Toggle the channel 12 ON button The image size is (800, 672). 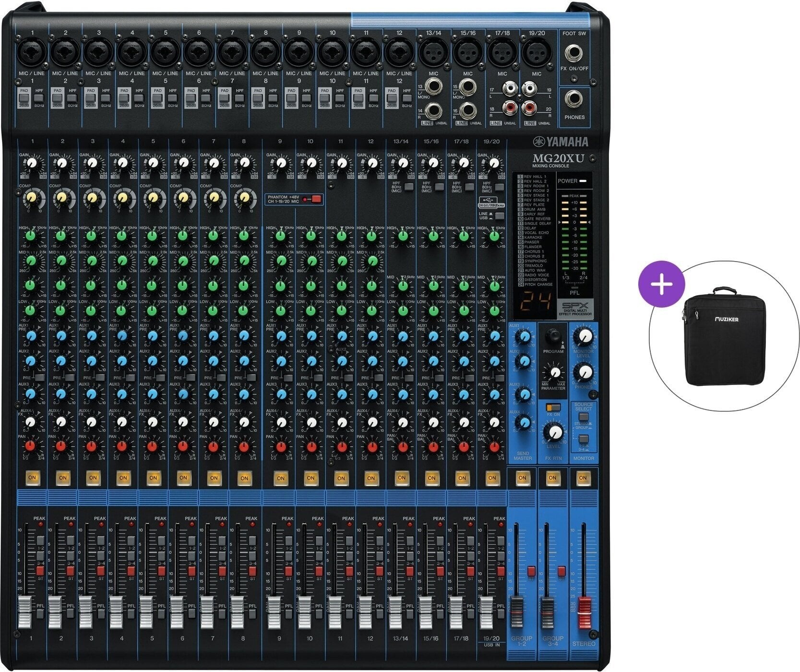(x=370, y=478)
